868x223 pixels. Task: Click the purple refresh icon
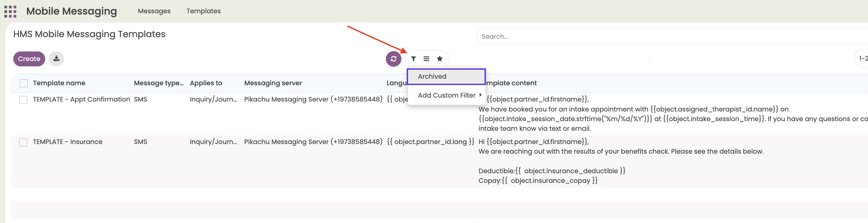click(x=393, y=59)
